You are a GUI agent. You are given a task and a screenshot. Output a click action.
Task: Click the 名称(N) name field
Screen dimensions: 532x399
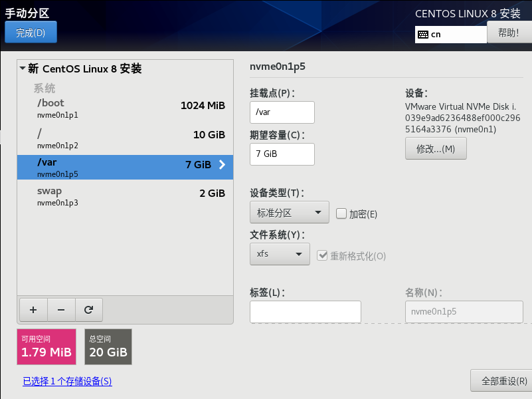click(464, 312)
